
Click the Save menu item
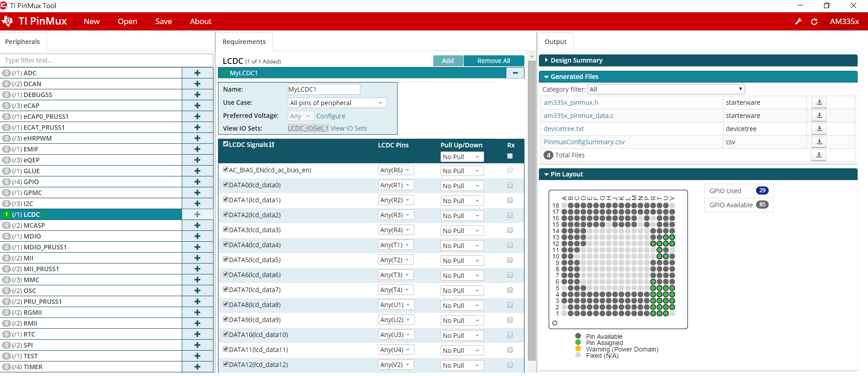pos(163,21)
